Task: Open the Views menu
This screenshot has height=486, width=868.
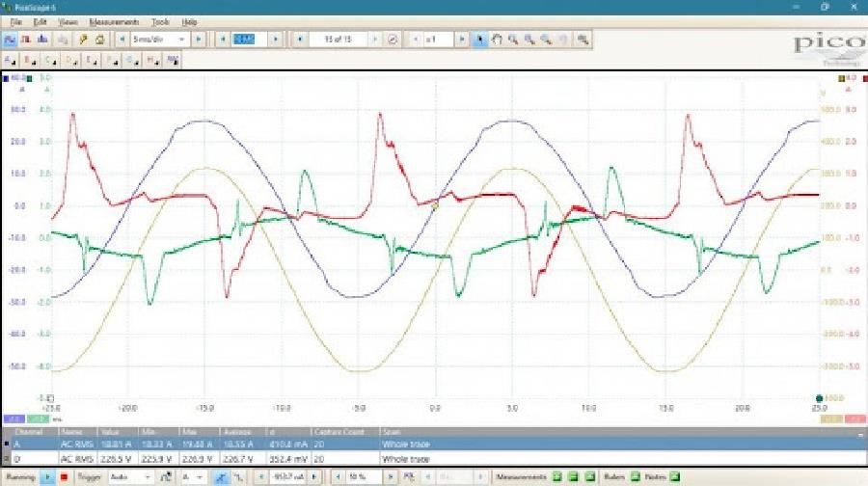Action: tap(68, 21)
